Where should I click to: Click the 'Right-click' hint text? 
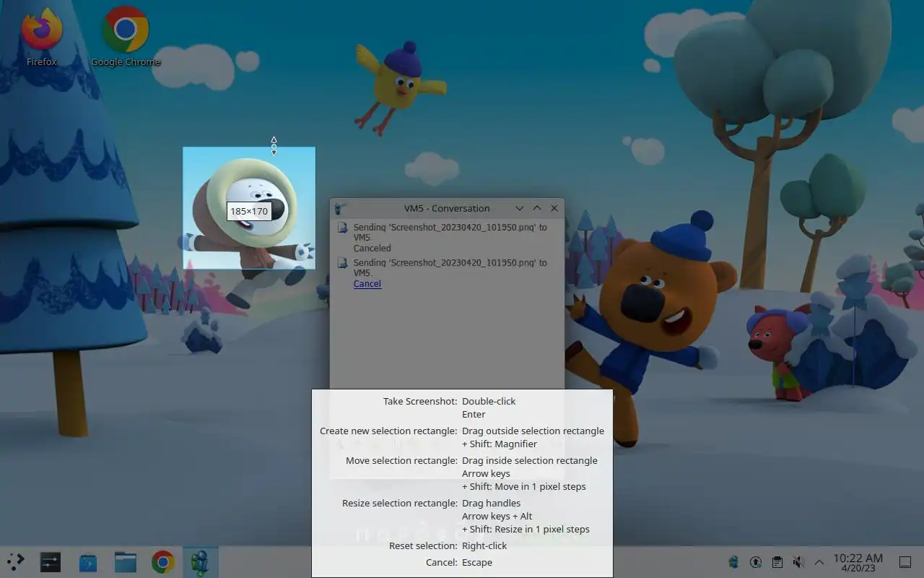point(484,545)
